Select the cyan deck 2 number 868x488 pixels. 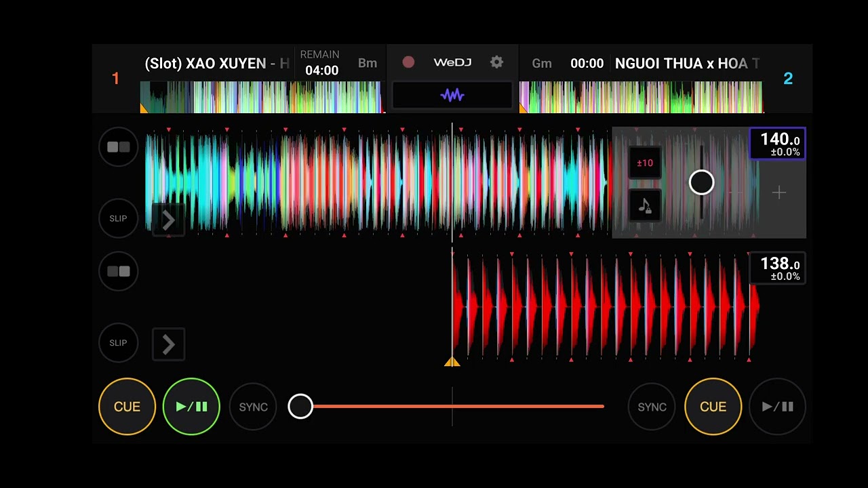pos(788,79)
